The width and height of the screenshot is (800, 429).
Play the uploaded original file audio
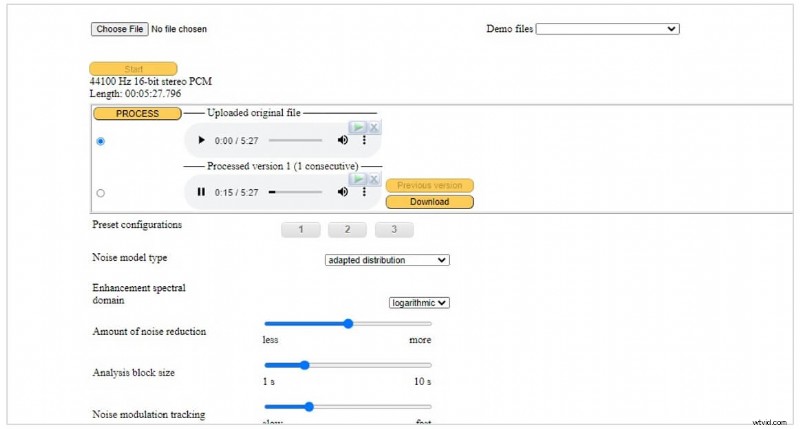coord(201,141)
